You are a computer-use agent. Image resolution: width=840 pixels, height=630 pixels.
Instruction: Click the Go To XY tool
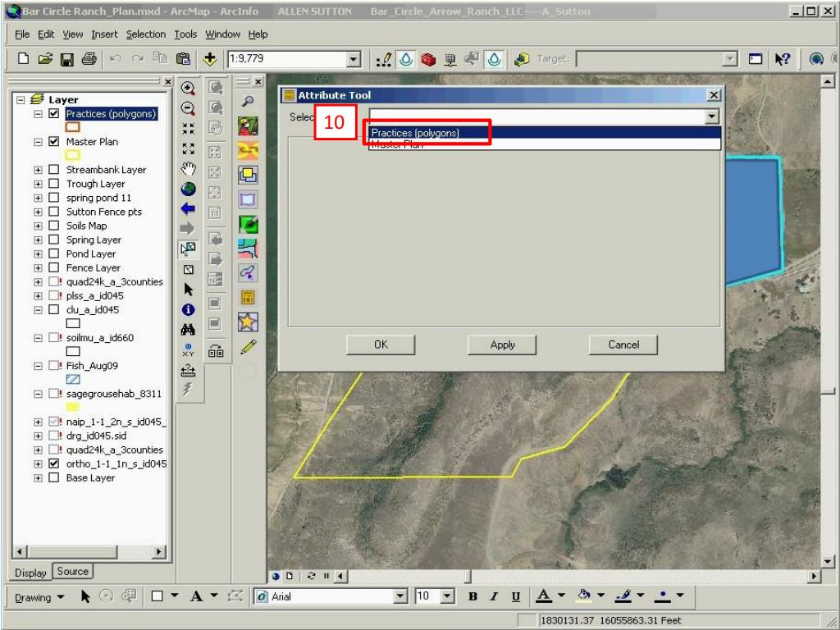(x=188, y=349)
